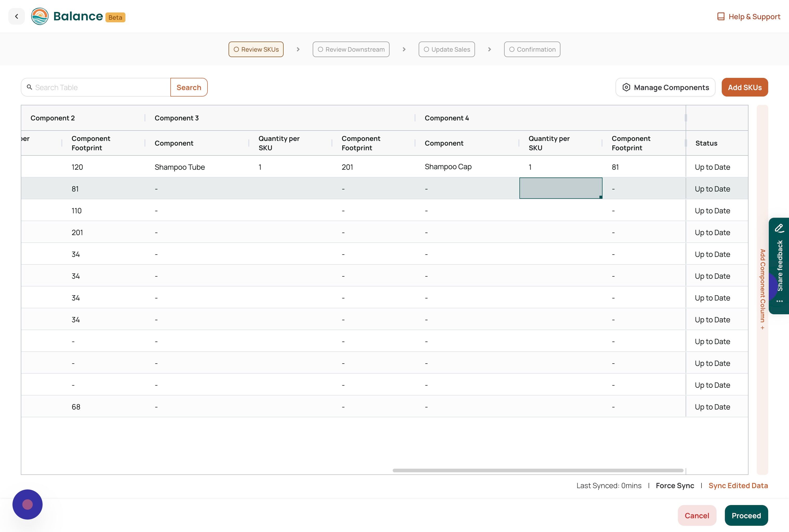Click the Beta badge
The width and height of the screenshot is (789, 532).
click(115, 17)
